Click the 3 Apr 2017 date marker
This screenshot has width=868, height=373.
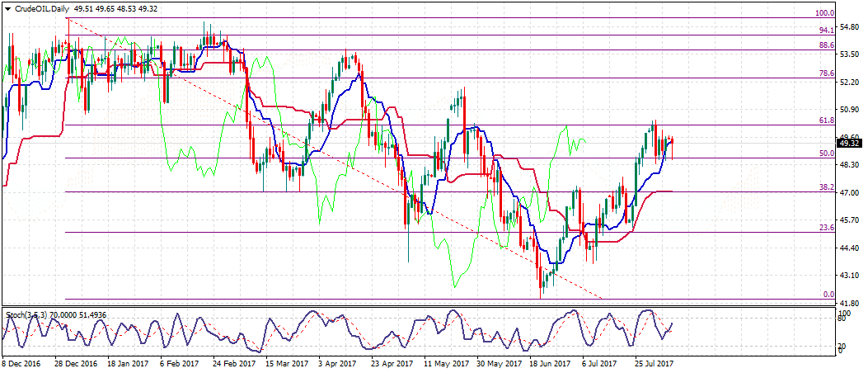tap(338, 362)
